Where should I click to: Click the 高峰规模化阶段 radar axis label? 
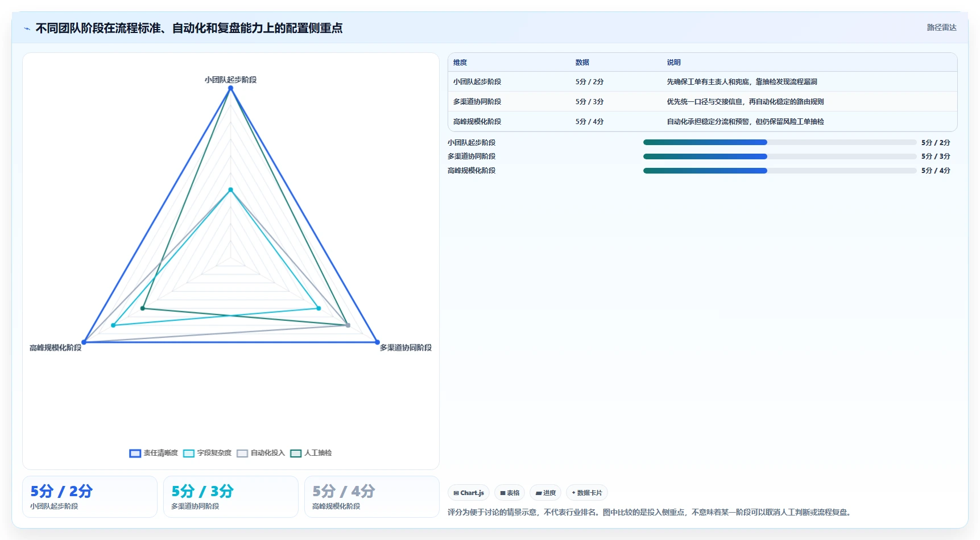[x=55, y=348]
